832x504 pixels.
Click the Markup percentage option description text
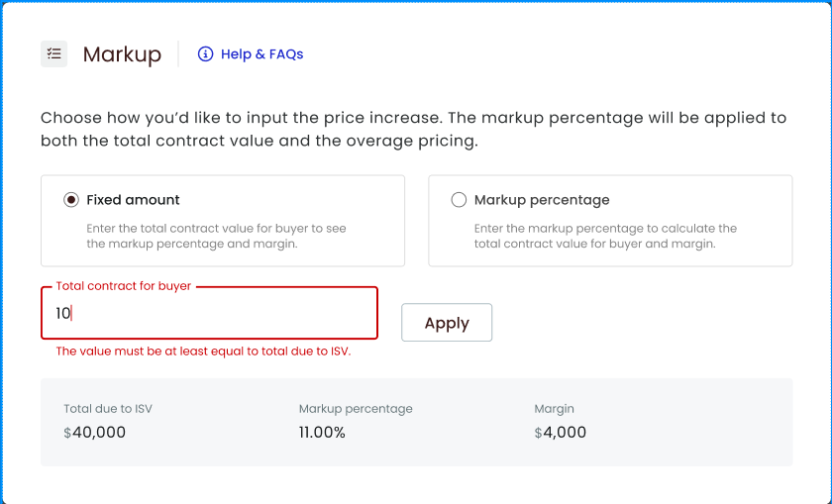605,236
